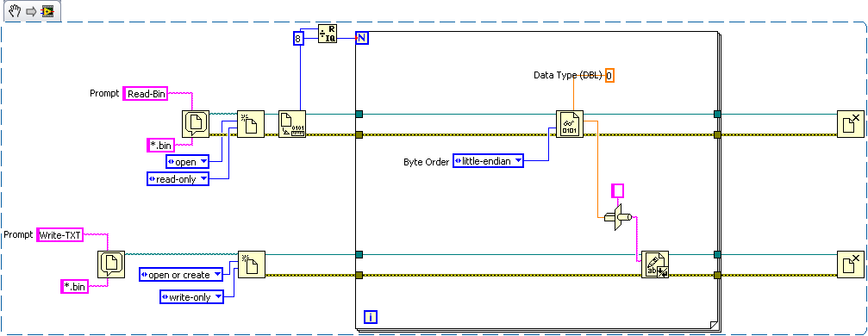This screenshot has height=336, width=868.
Task: Open the 'read-only' access enum dropdown
Action: tap(178, 179)
